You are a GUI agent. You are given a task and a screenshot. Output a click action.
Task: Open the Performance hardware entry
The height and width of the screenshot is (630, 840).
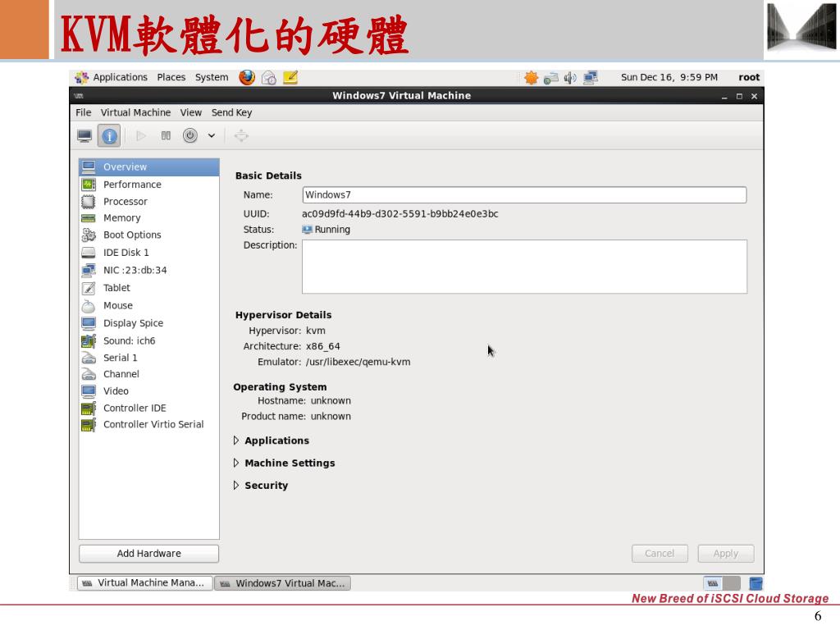149,185
